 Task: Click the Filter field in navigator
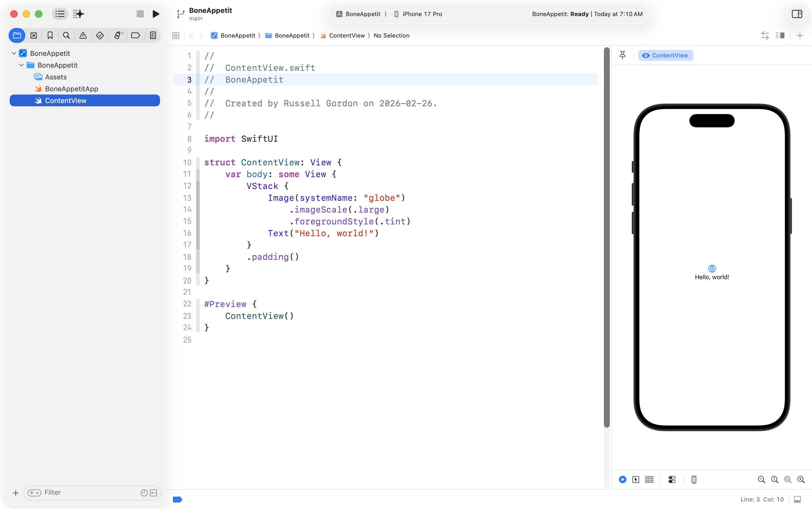coord(88,493)
